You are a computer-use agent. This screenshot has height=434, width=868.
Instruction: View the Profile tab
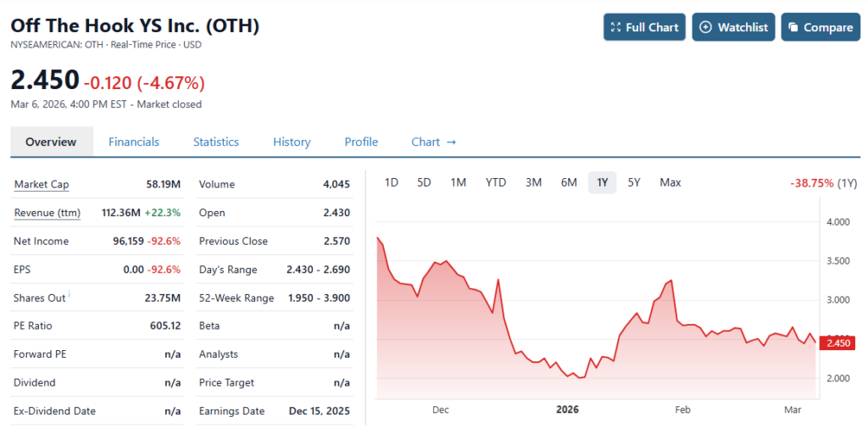[361, 142]
